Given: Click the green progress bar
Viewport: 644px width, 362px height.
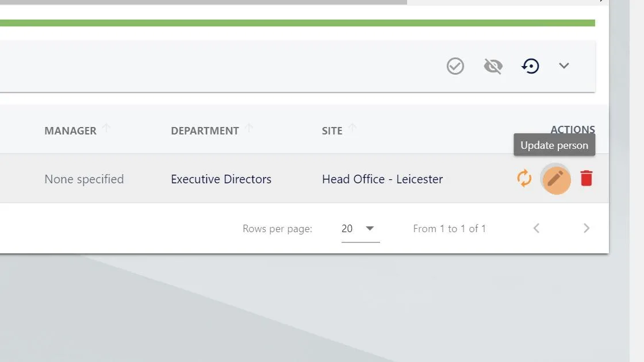Looking at the screenshot, I should click(297, 23).
